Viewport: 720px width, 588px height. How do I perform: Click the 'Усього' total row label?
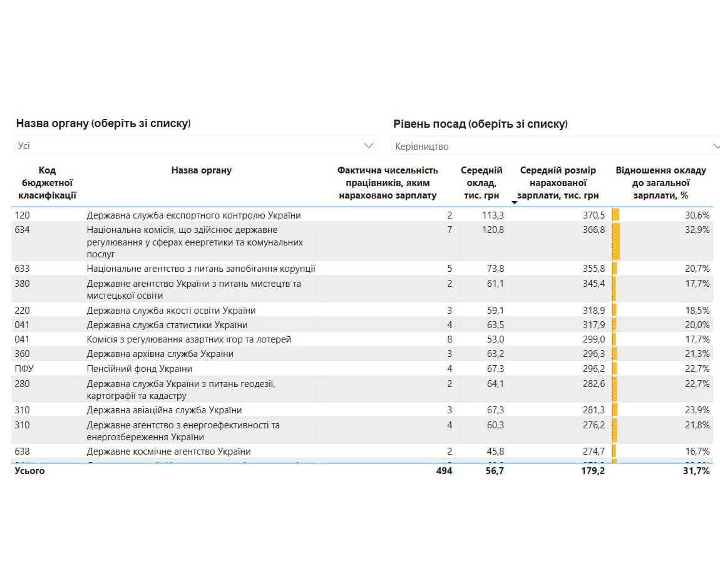30,471
